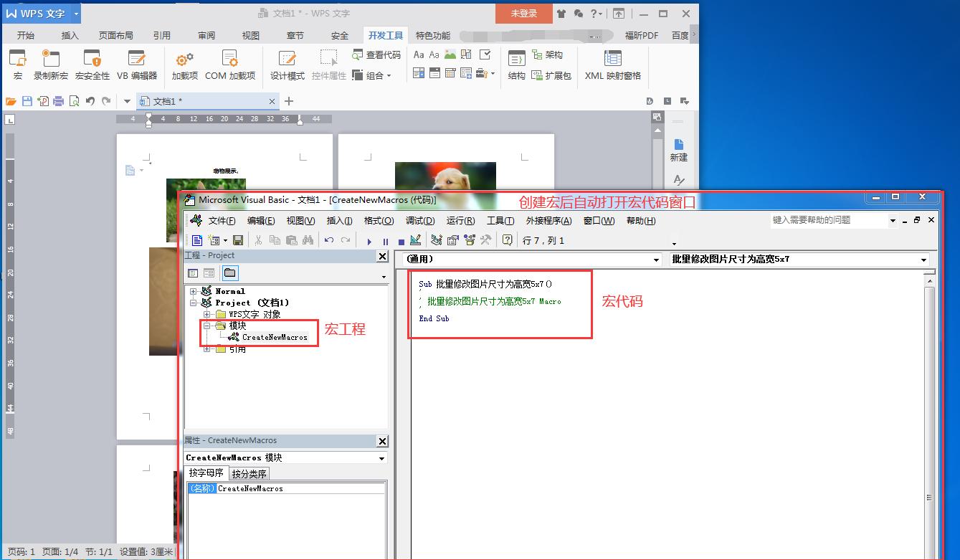Open the 加载项 add-ins button

coord(185,65)
